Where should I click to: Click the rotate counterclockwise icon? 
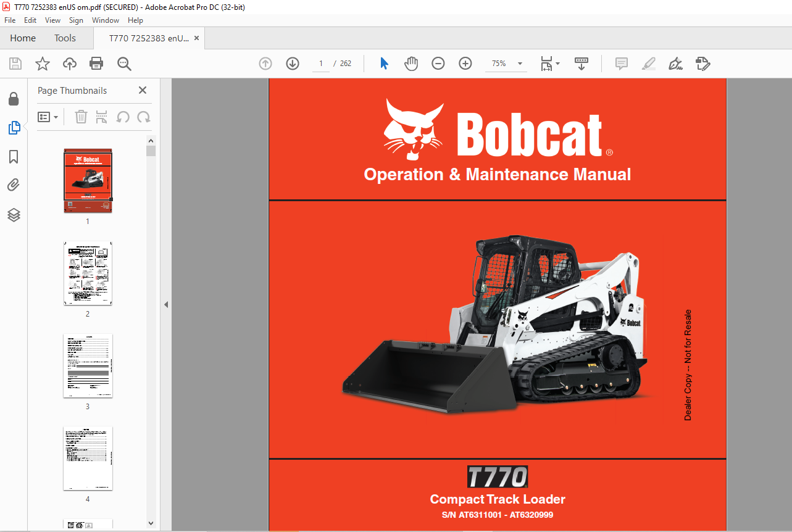tap(123, 117)
